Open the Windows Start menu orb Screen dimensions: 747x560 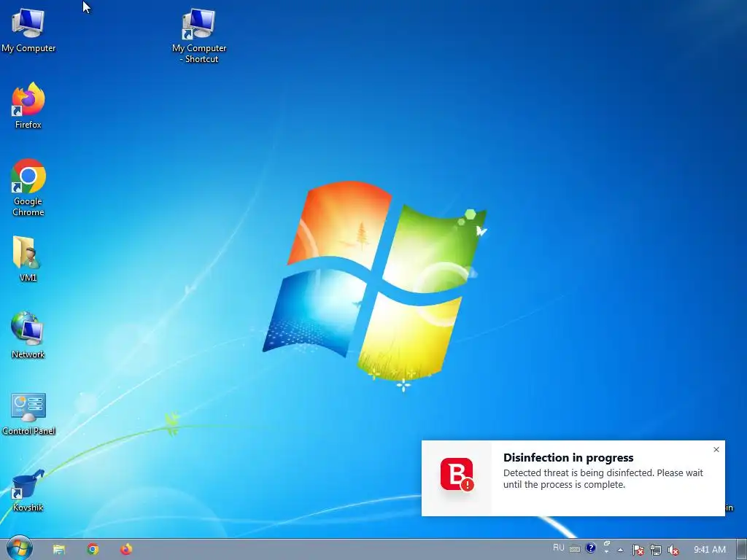click(x=20, y=548)
